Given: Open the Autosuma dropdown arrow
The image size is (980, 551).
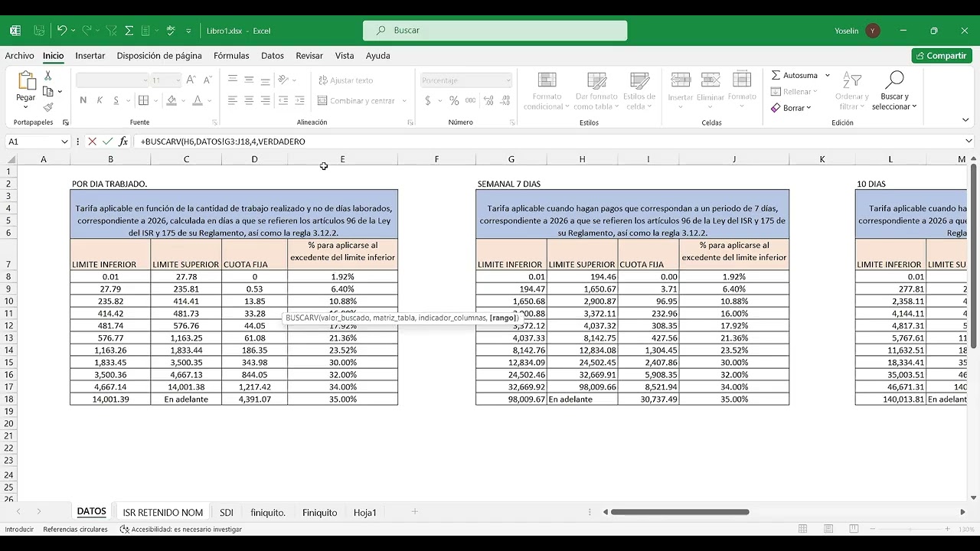Looking at the screenshot, I should 827,75.
